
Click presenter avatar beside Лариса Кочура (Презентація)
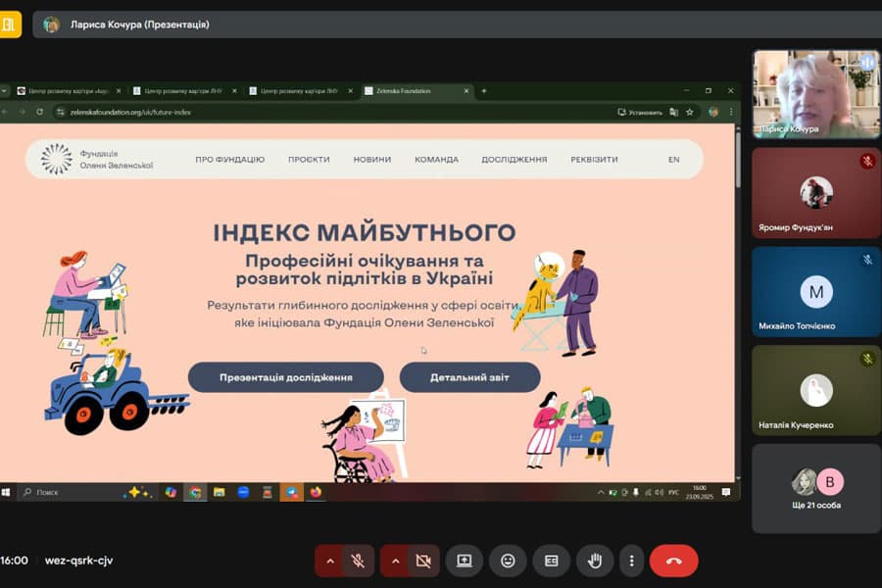[51, 24]
